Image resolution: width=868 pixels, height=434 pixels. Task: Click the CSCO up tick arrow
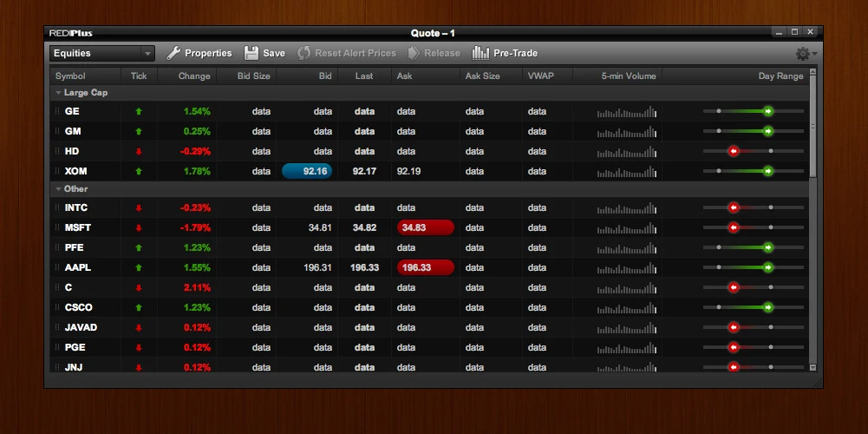click(139, 307)
